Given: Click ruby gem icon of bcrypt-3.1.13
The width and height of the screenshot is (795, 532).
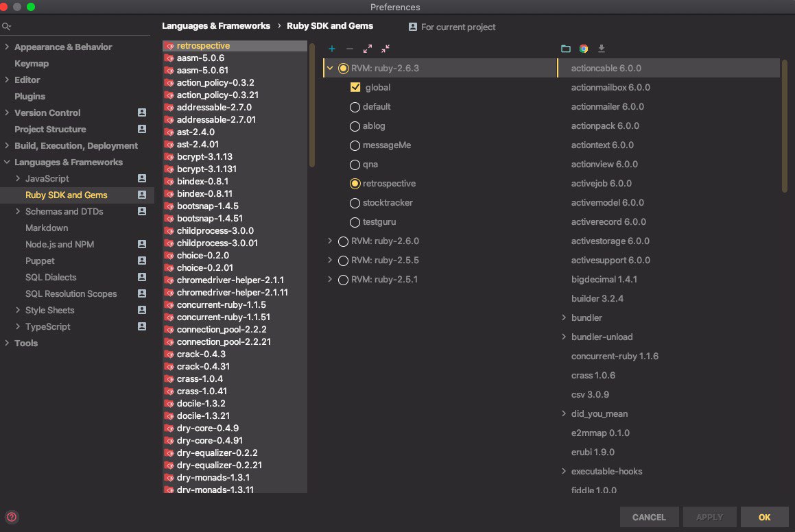Looking at the screenshot, I should [x=169, y=157].
